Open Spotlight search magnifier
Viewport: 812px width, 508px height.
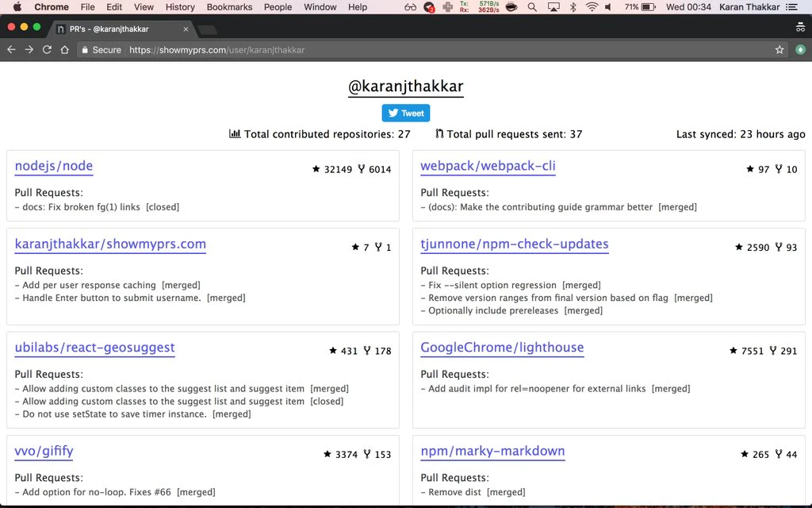click(532, 7)
